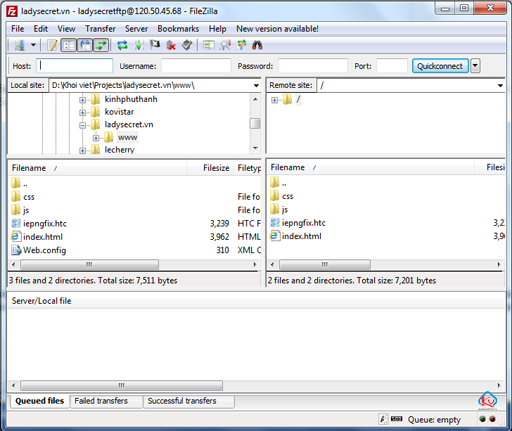Select remote js folder
512x431 pixels.
[x=285, y=209]
